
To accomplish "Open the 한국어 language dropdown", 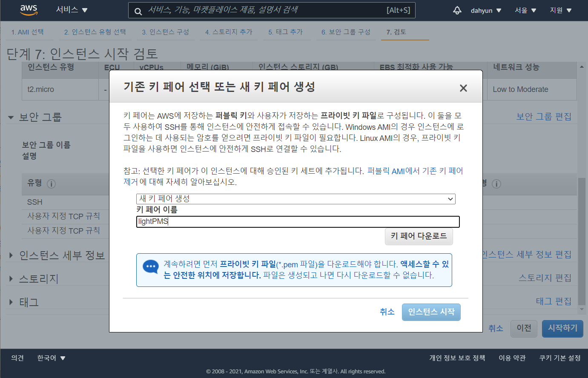I will pyautogui.click(x=51, y=358).
